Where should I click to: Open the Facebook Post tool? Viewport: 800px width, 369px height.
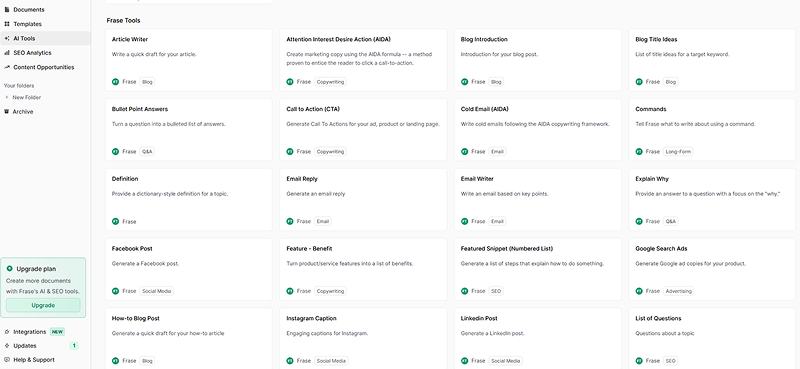189,269
